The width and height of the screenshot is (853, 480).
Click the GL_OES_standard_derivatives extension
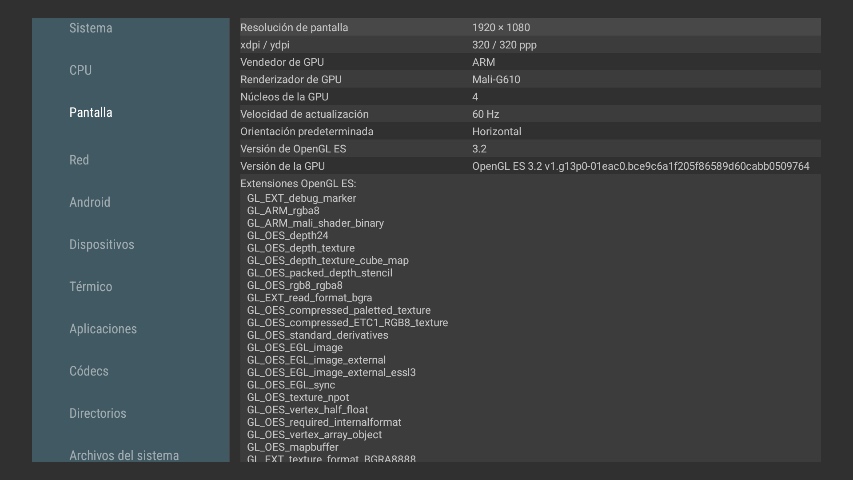point(318,335)
